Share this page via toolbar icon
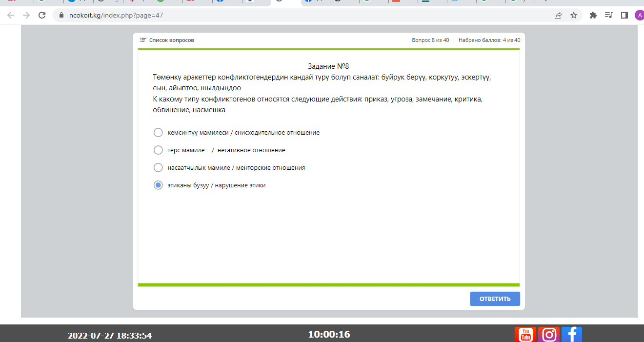644x342 pixels. point(558,15)
